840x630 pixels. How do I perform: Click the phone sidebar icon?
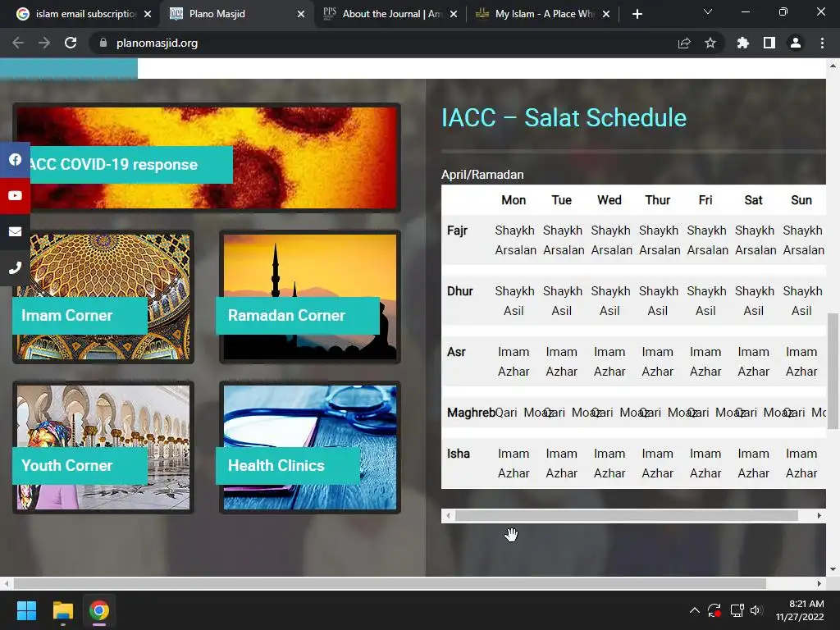pyautogui.click(x=15, y=268)
